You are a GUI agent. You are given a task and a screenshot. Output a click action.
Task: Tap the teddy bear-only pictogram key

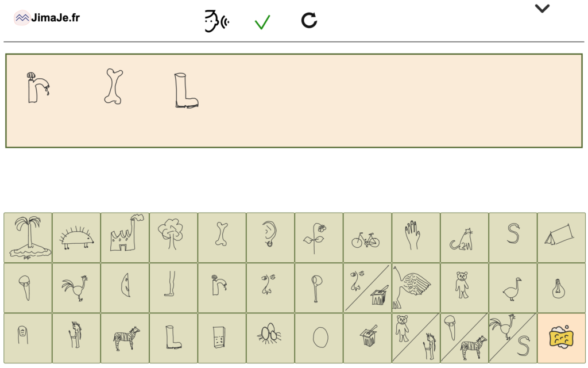[x=465, y=287]
